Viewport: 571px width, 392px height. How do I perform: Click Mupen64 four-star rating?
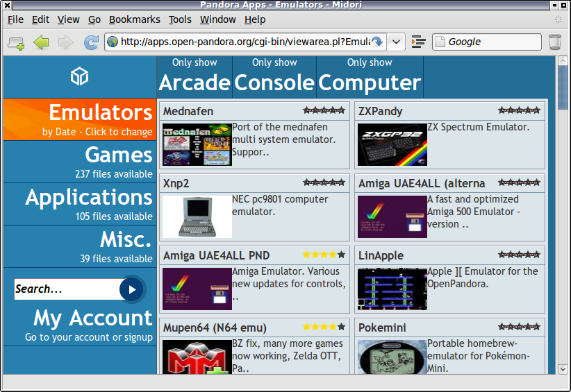[x=324, y=327]
